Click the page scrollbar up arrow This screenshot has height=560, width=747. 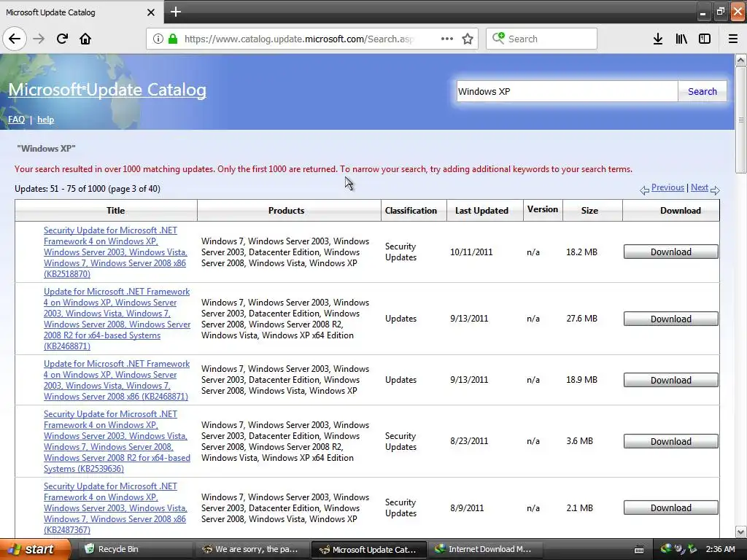pyautogui.click(x=741, y=60)
